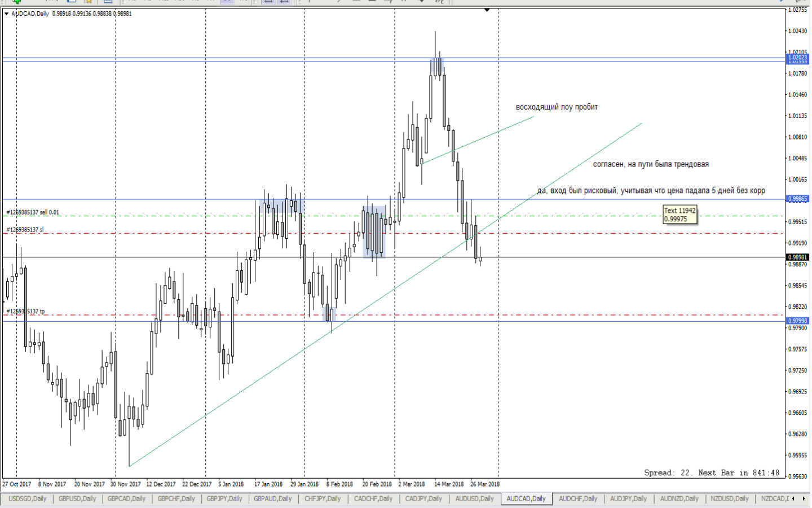Click the 1.02023 price level tag
Screen dimensions: 812x508
coord(797,57)
